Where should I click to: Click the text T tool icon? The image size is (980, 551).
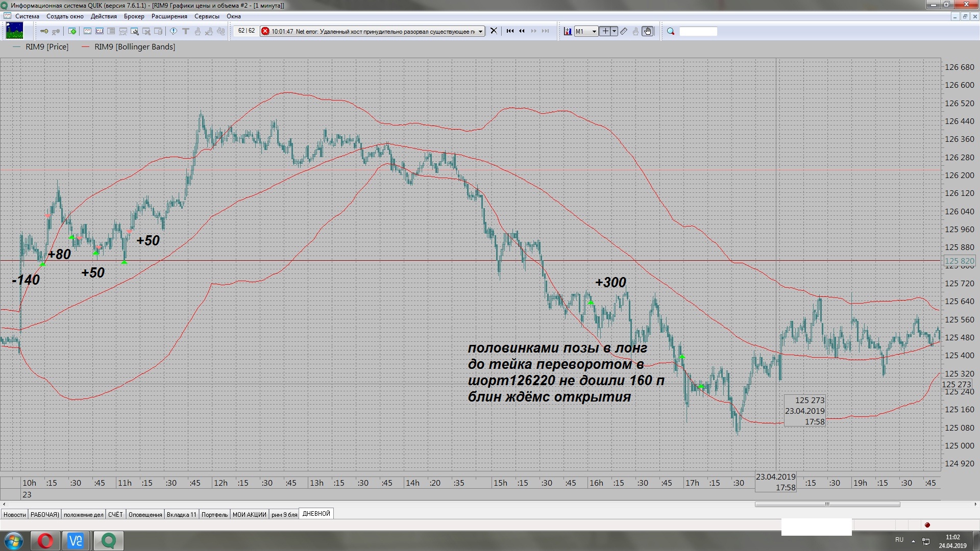pos(186,32)
